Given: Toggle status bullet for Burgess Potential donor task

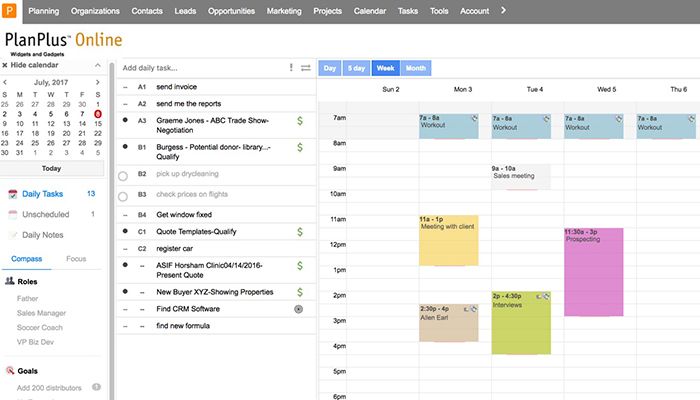Looking at the screenshot, I should click(124, 147).
